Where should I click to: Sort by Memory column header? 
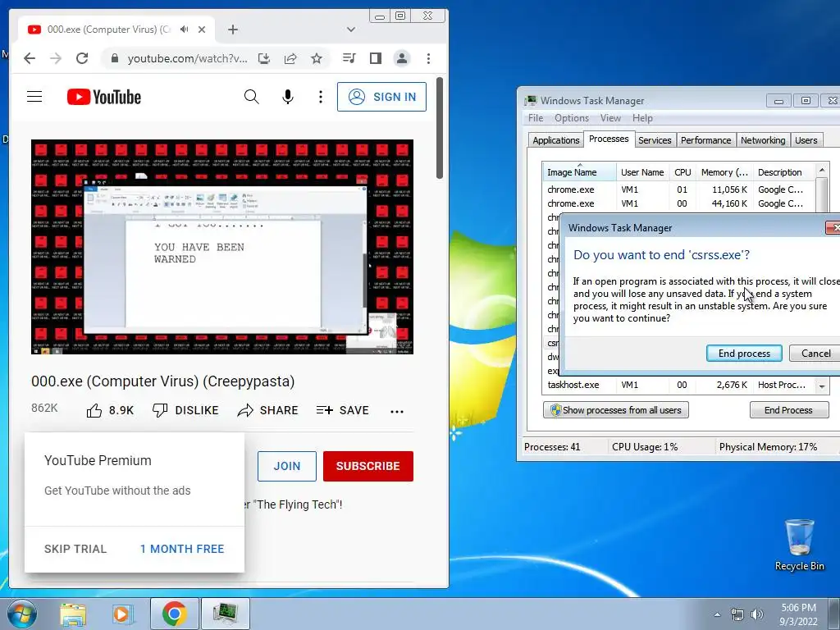724,172
